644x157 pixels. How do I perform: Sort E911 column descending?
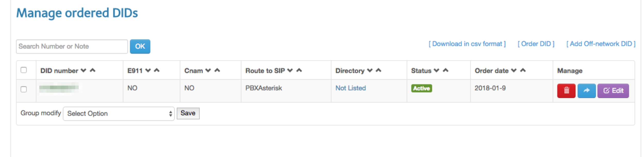(x=148, y=70)
